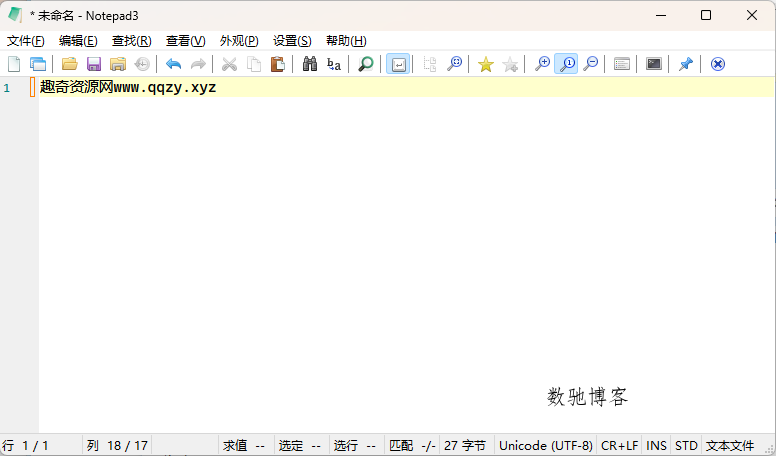Click the list-window scheme icon

point(622,64)
